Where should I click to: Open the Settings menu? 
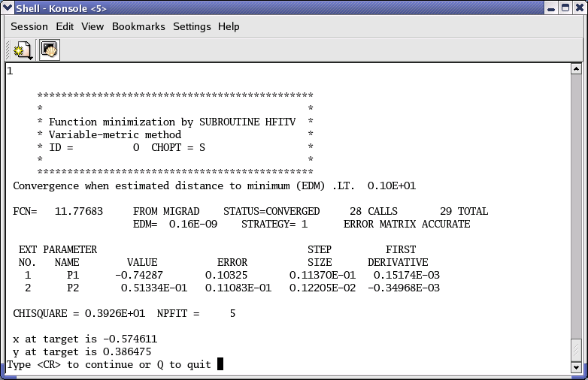click(x=192, y=26)
